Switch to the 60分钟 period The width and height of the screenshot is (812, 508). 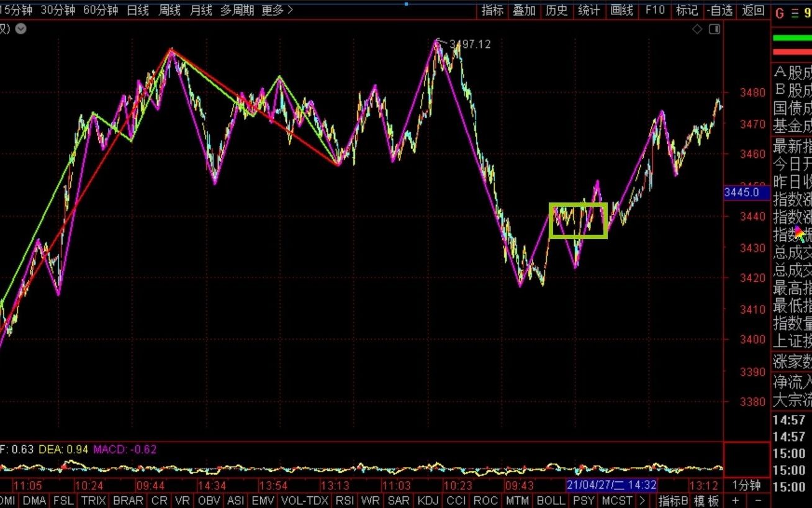click(x=100, y=11)
